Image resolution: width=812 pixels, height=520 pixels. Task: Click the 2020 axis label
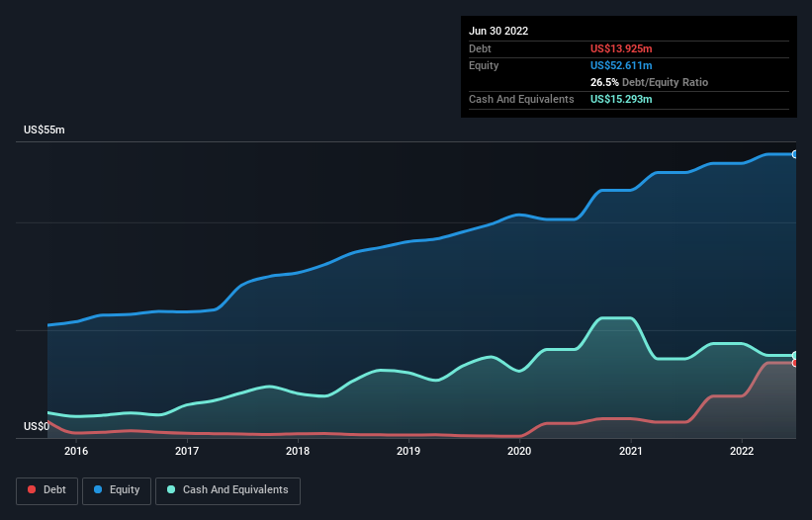[519, 451]
